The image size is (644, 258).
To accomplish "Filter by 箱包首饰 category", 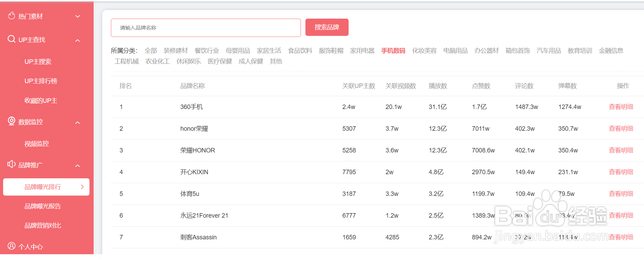I will 518,51.
